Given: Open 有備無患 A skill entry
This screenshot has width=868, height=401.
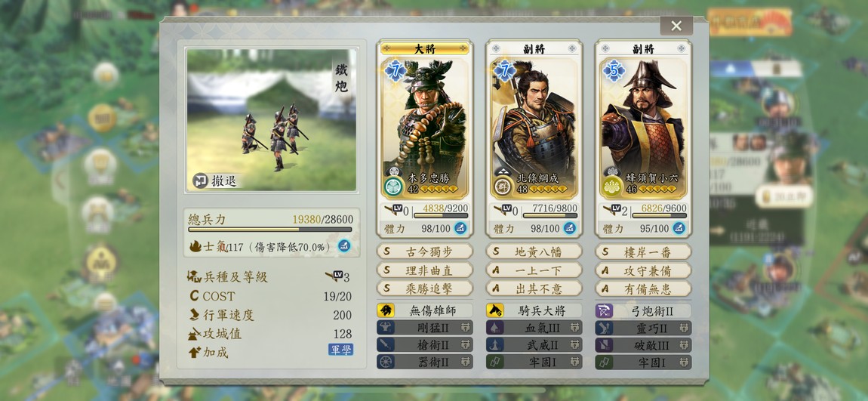Looking at the screenshot, I should tap(643, 288).
